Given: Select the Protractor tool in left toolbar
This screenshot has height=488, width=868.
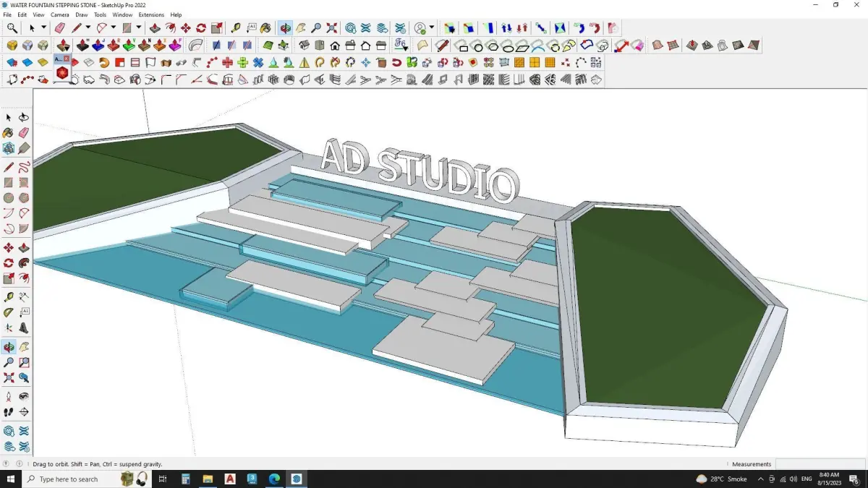Looking at the screenshot, I should tap(9, 312).
